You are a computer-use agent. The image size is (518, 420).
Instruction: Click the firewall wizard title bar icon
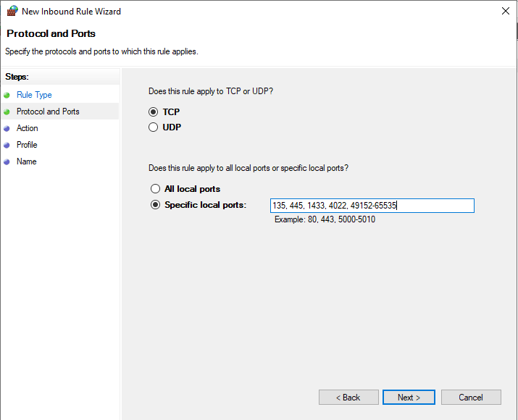coord(12,11)
